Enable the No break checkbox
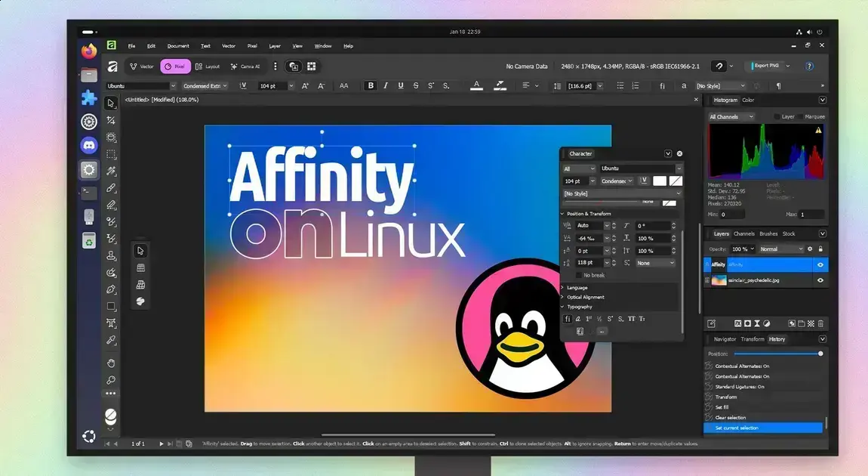 click(579, 276)
